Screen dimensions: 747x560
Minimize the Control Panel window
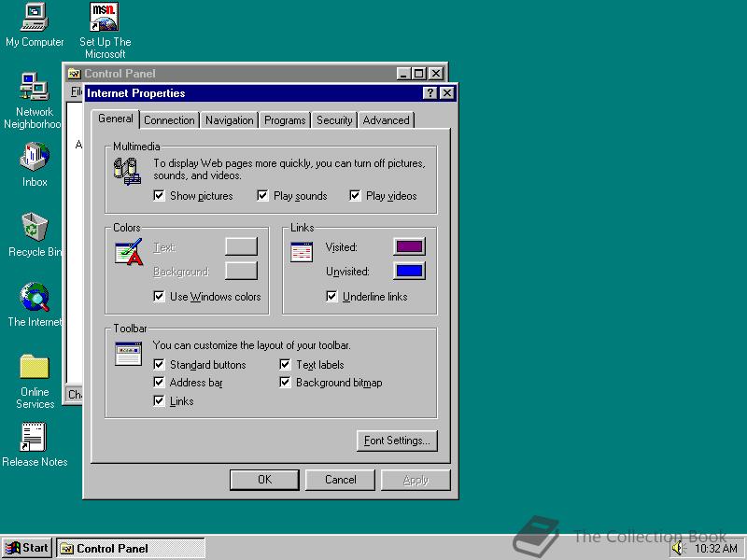[x=403, y=74]
